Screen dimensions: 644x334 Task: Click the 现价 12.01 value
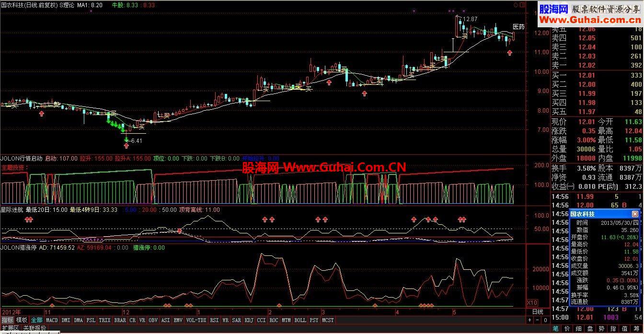tap(586, 122)
